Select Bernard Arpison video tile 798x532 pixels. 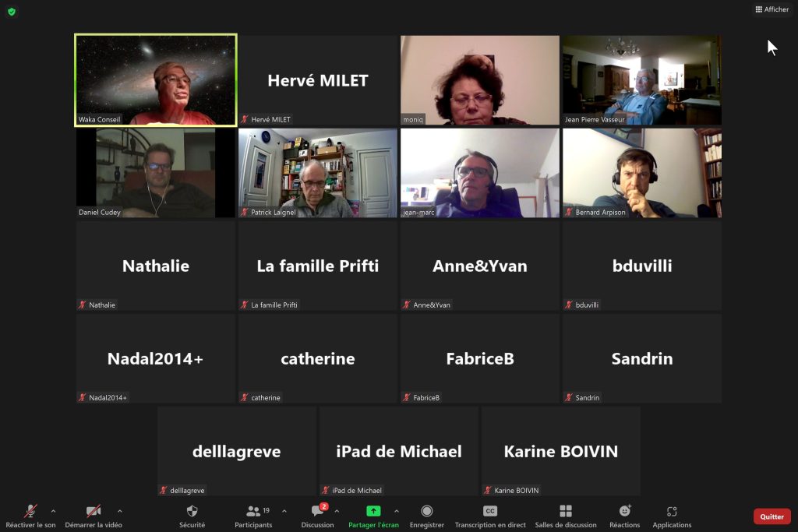pyautogui.click(x=642, y=173)
